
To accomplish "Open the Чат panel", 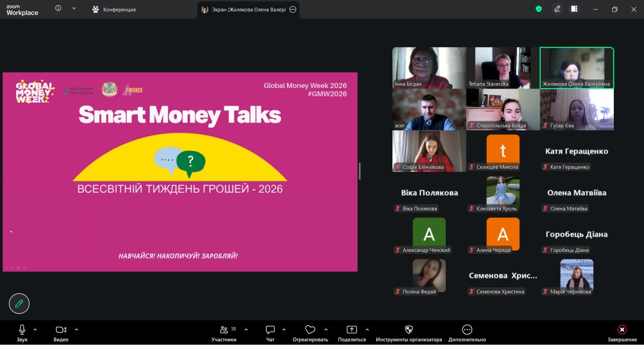I will pyautogui.click(x=270, y=333).
